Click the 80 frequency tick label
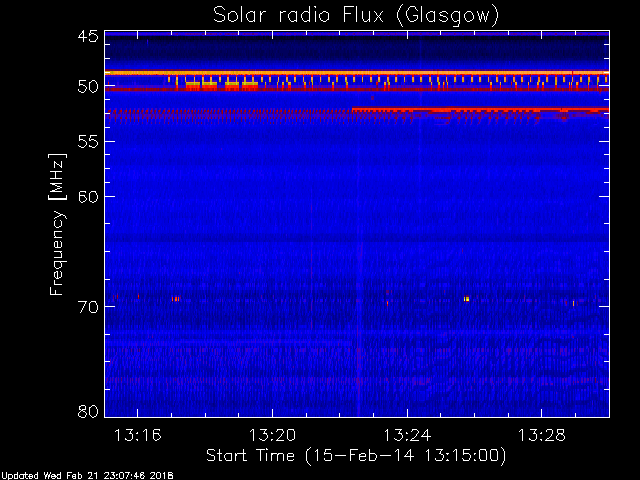Screen dimensions: 640x480 [88, 411]
